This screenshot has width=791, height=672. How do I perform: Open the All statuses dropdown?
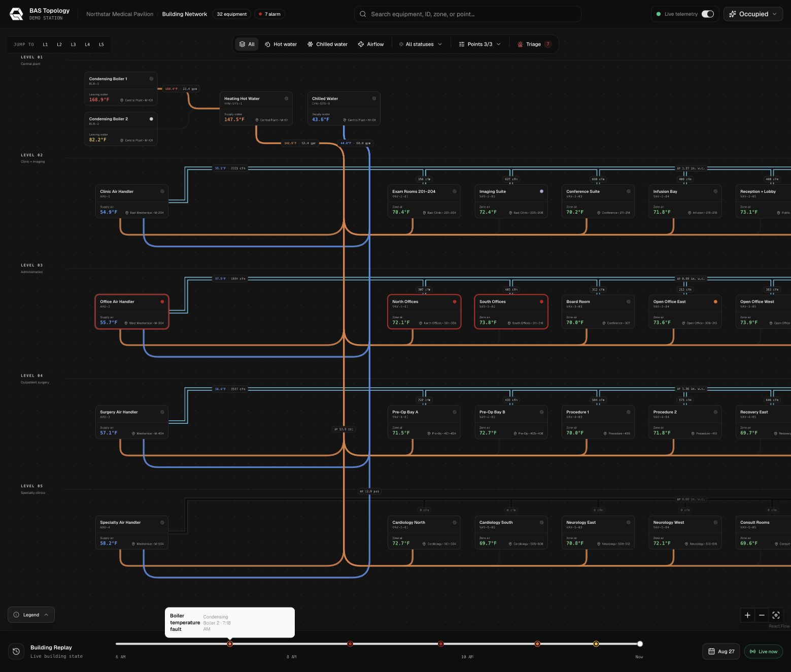[420, 44]
